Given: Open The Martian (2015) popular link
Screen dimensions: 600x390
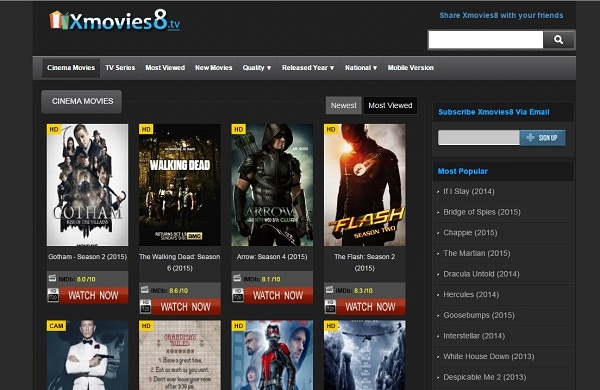Looking at the screenshot, I should 476,253.
